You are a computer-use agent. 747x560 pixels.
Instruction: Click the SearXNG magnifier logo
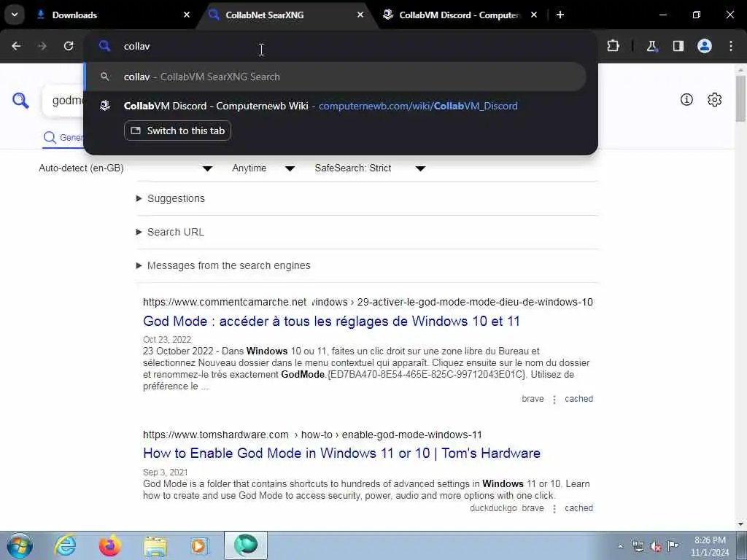click(x=20, y=101)
